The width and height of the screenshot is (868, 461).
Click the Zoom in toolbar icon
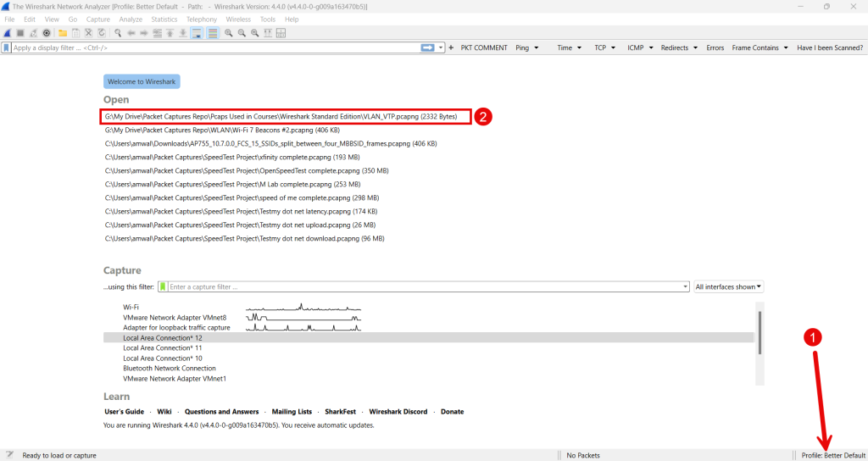click(229, 33)
